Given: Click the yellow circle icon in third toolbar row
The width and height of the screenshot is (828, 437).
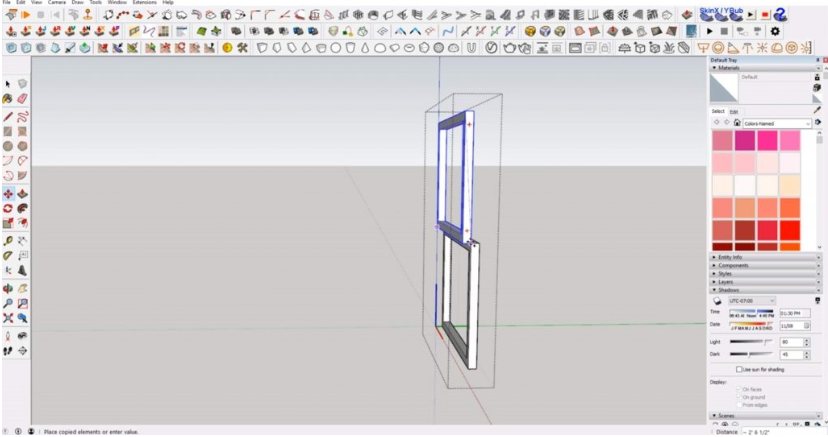Looking at the screenshot, I should [x=227, y=48].
